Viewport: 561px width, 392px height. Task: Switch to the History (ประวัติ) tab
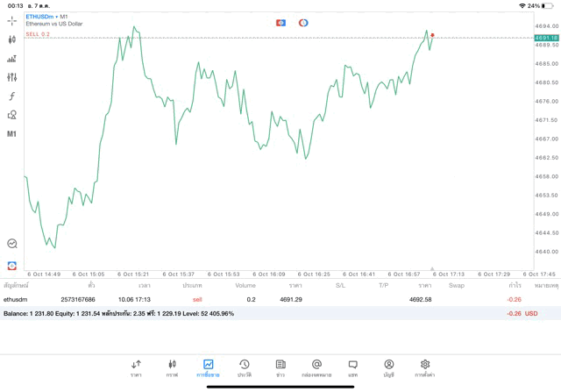244,367
